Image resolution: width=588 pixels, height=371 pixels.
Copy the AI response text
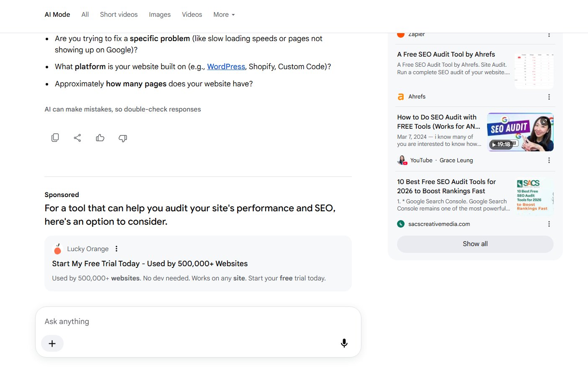pyautogui.click(x=55, y=138)
